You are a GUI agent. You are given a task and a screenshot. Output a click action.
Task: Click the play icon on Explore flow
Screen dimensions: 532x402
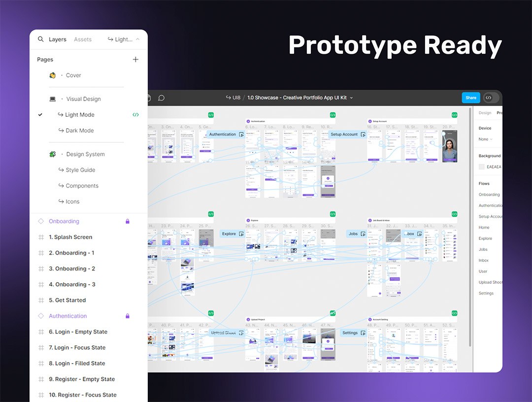coord(241,234)
